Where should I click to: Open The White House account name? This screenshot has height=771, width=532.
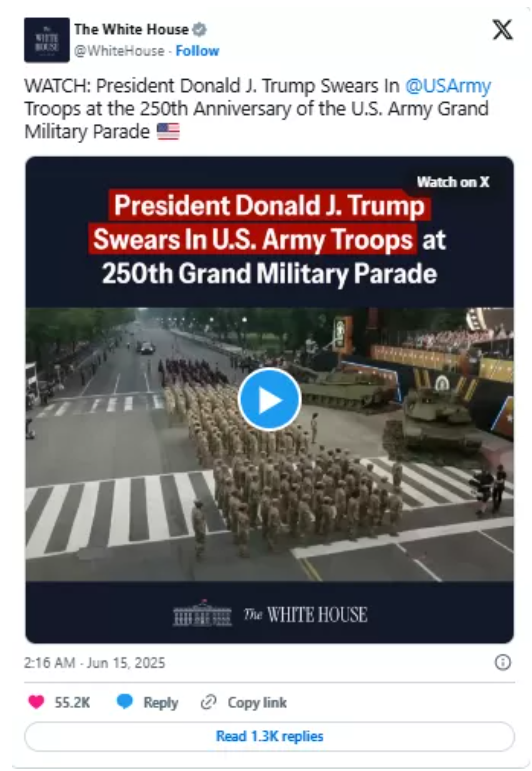pyautogui.click(x=131, y=30)
